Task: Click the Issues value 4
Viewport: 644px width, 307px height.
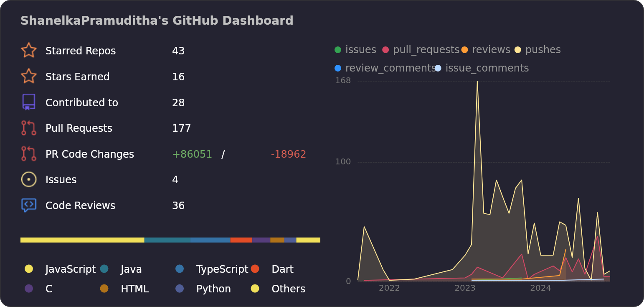Action: [x=175, y=180]
